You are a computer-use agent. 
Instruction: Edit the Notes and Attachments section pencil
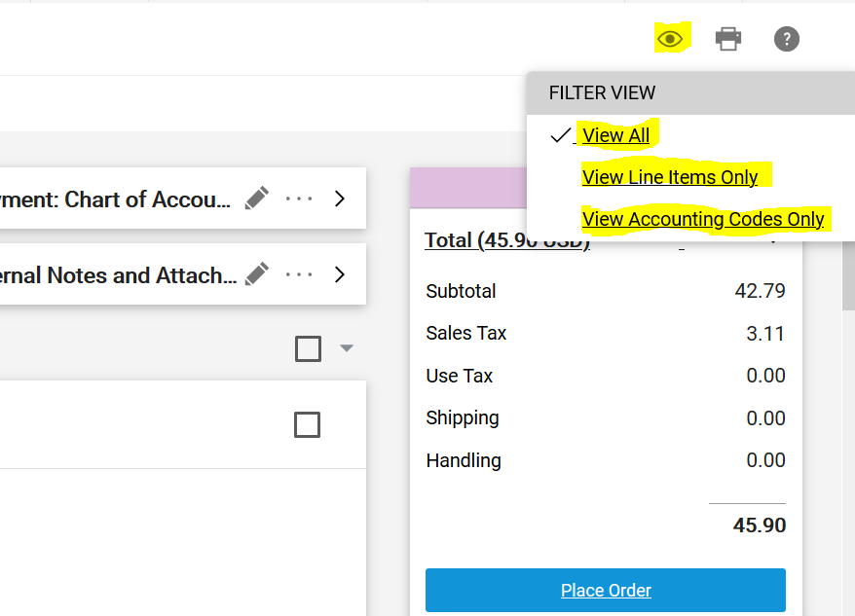pos(256,274)
